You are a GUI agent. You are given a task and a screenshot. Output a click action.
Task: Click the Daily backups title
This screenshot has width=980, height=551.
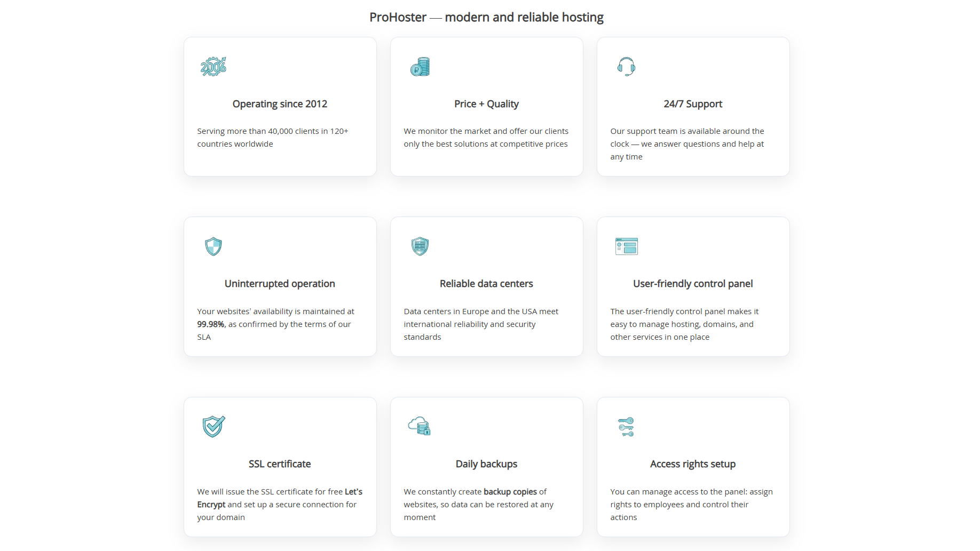(486, 464)
